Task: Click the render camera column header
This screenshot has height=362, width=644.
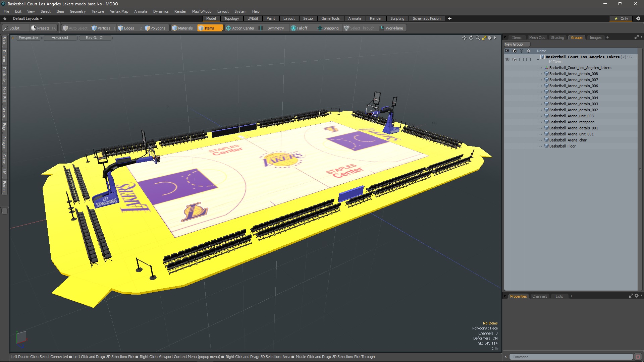Action: 514,51
